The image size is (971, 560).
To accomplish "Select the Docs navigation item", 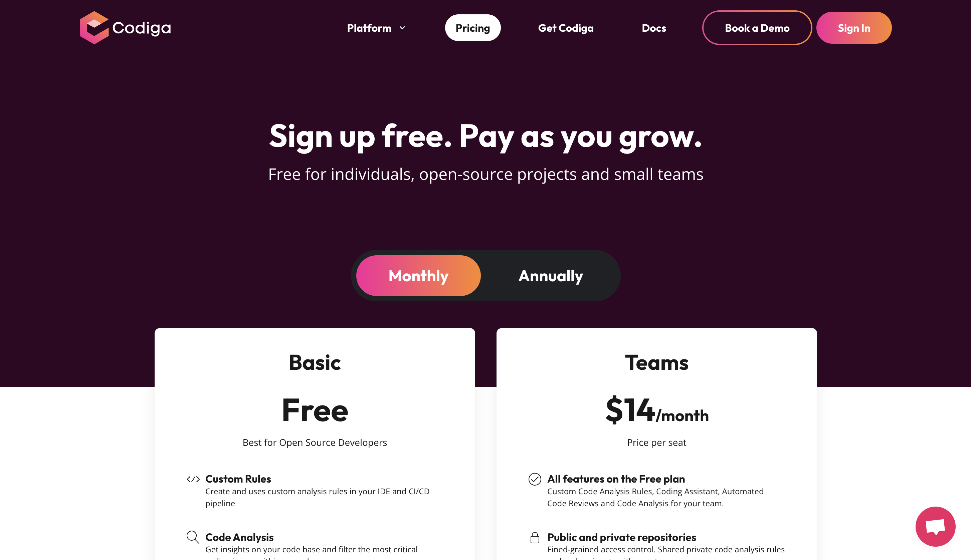I will pos(653,27).
